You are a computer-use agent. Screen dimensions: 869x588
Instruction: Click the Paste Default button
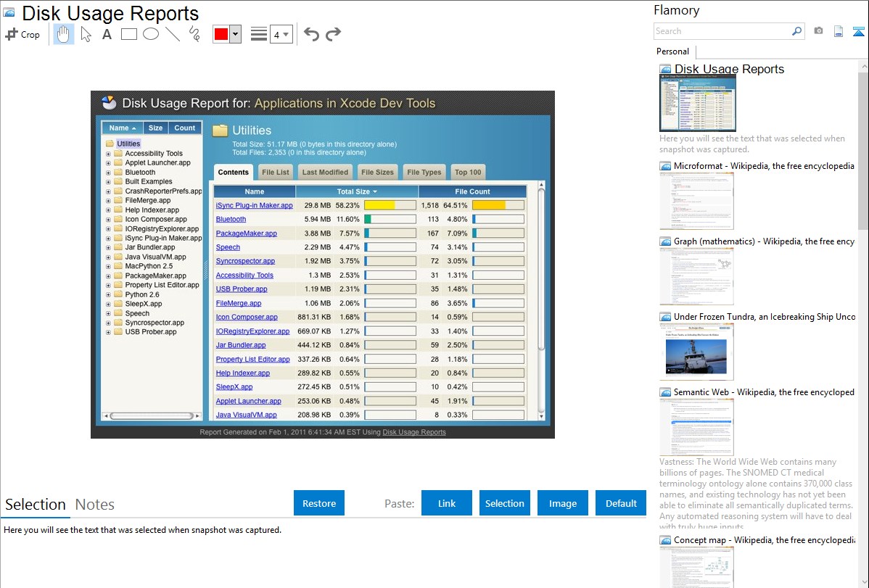pyautogui.click(x=621, y=503)
